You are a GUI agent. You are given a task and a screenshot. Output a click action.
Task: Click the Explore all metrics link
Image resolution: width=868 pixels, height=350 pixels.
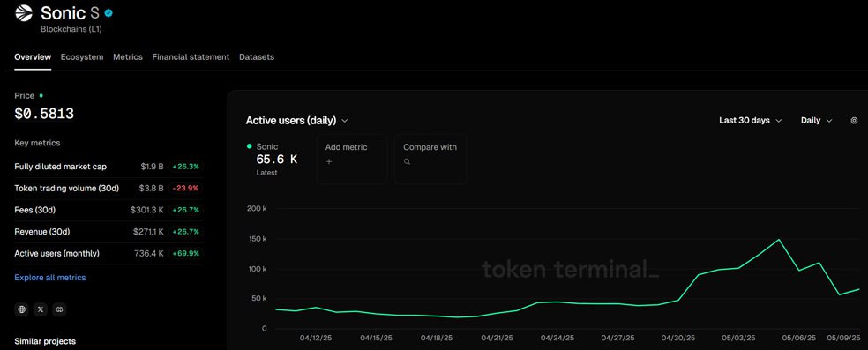49,278
